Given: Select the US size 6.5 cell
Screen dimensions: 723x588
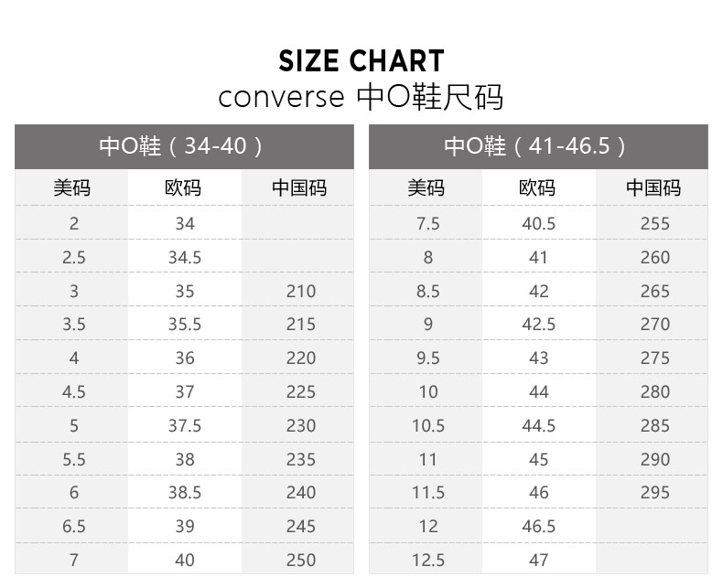Looking at the screenshot, I should [74, 526].
